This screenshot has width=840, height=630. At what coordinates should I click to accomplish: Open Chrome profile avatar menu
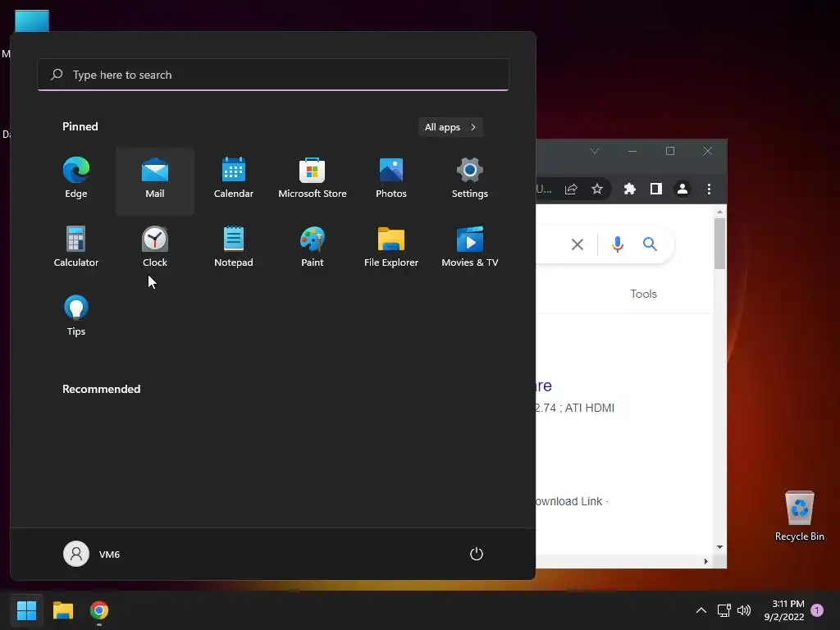(x=682, y=189)
